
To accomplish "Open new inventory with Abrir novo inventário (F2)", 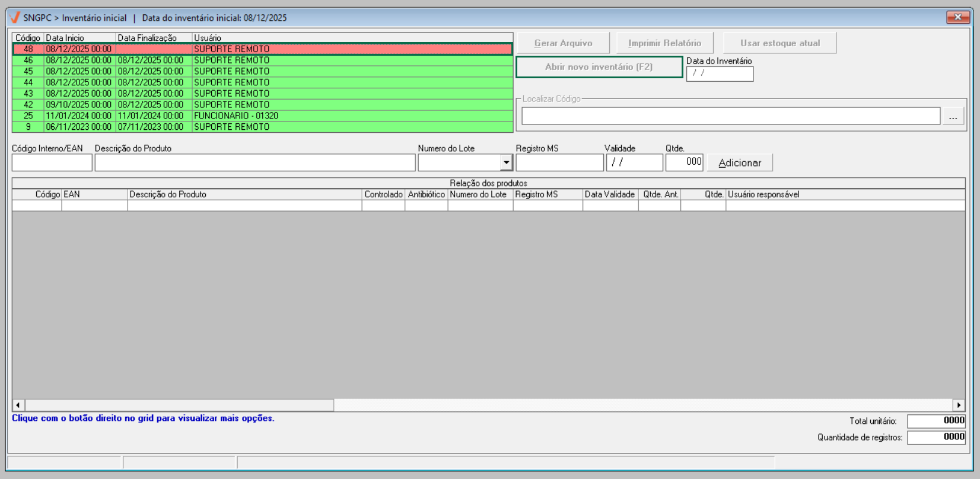I will click(599, 67).
